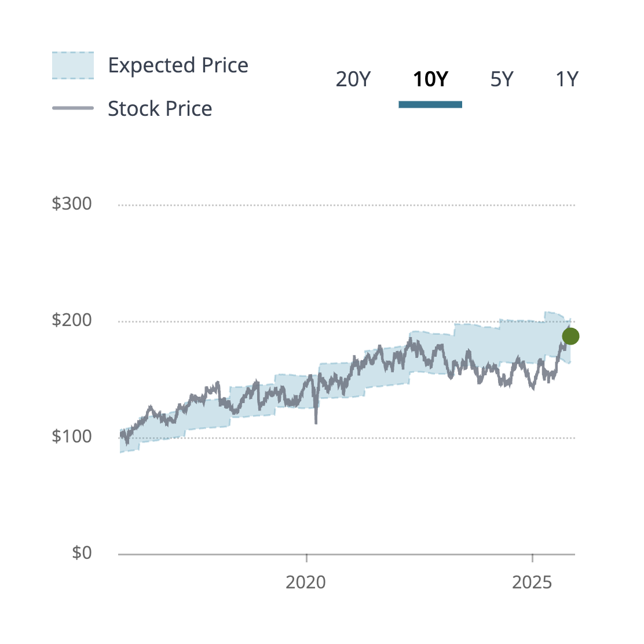This screenshot has width=644, height=644.
Task: Select the 20Y time range
Action: click(x=354, y=79)
